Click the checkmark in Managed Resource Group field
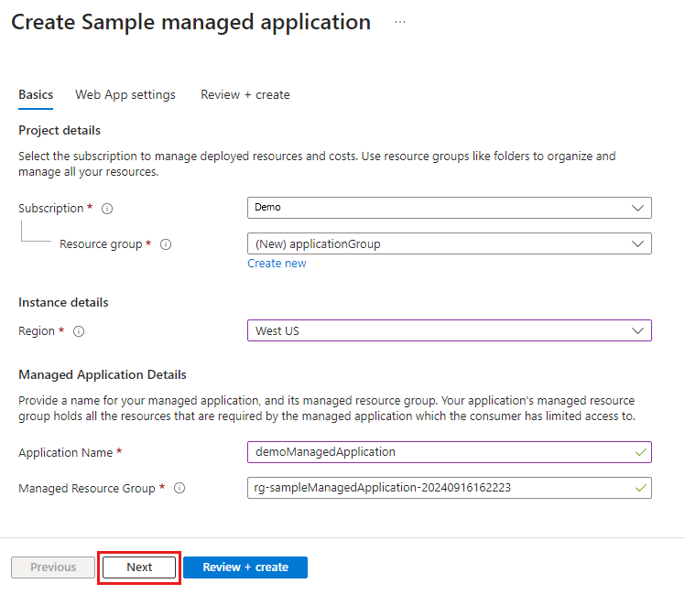This screenshot has height=616, width=685. point(641,488)
